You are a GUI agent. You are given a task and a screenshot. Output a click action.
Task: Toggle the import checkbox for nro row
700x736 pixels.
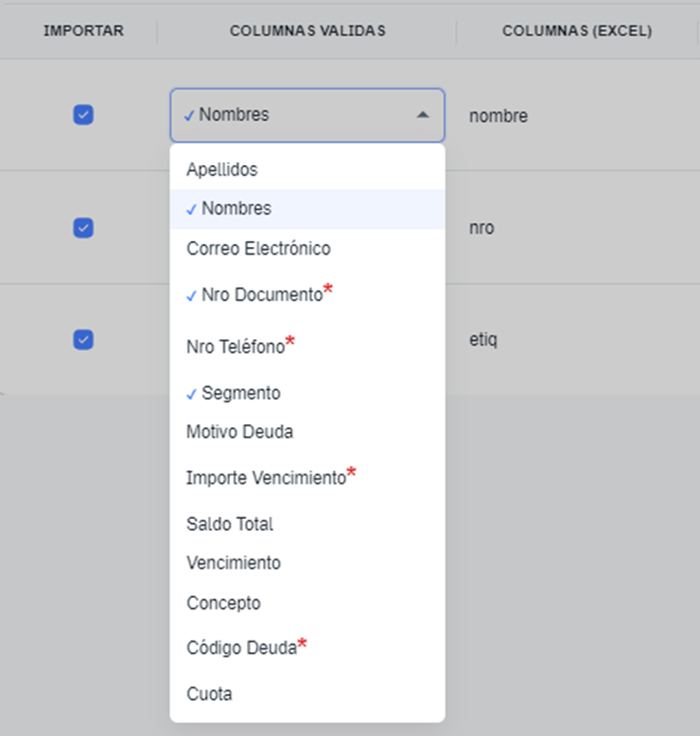coord(84,228)
